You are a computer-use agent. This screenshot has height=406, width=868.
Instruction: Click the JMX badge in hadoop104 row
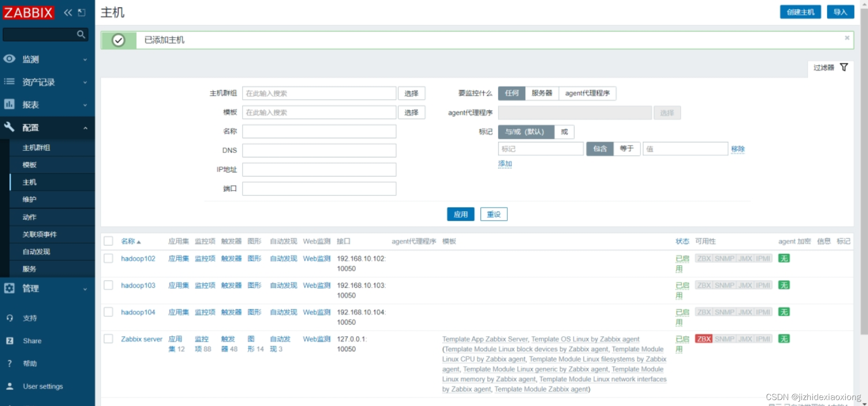745,312
